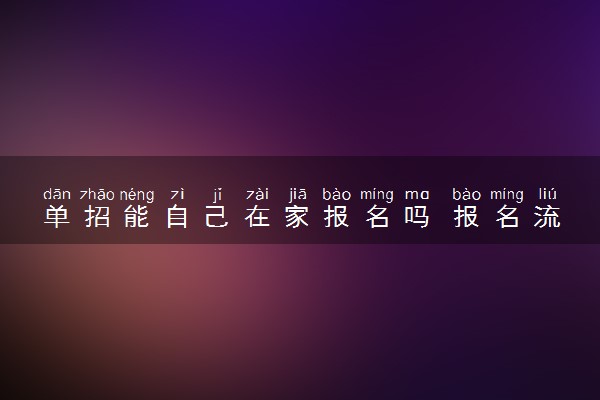Click the pinyin label ma
The image size is (600, 400).
pos(417,195)
